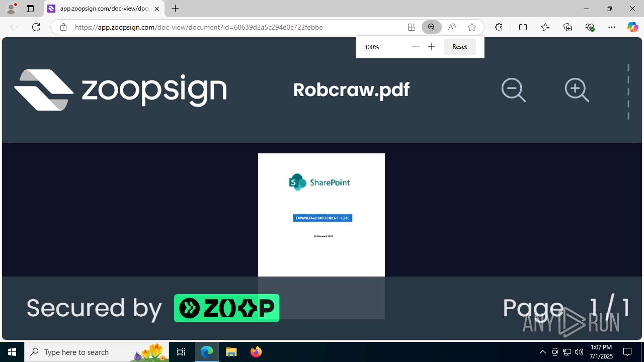Image resolution: width=644 pixels, height=362 pixels.
Task: Decrease browser zoom with minus button
Action: [x=415, y=47]
